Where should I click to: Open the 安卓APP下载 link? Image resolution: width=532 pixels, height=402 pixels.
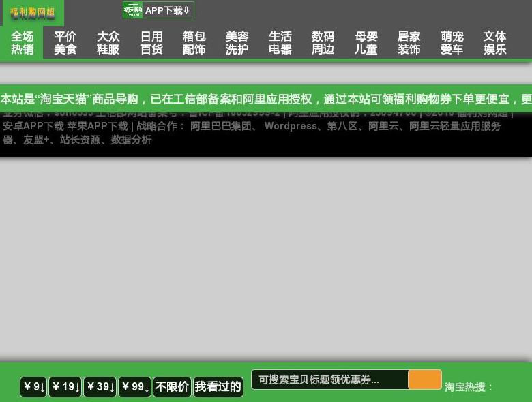33,126
